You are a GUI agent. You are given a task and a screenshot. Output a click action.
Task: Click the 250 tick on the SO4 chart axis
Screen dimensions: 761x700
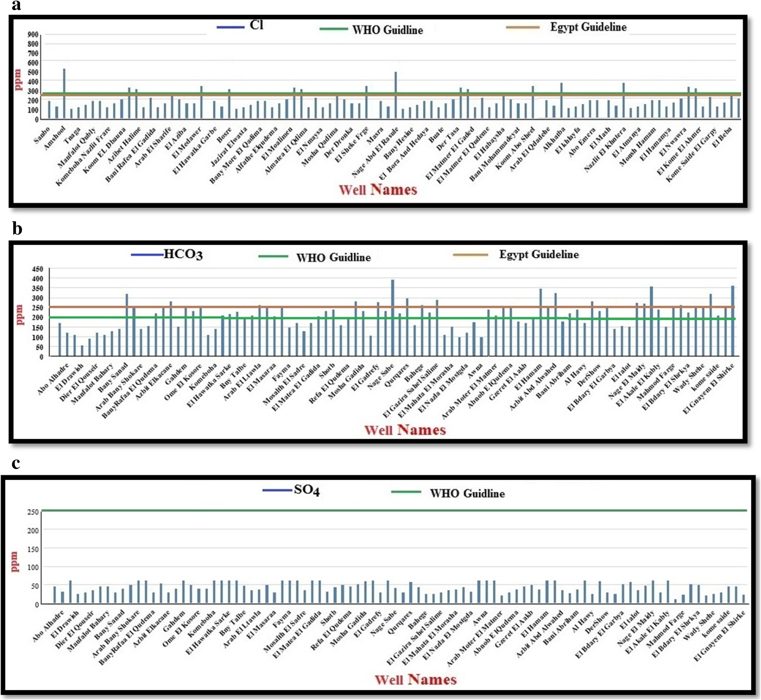33,512
